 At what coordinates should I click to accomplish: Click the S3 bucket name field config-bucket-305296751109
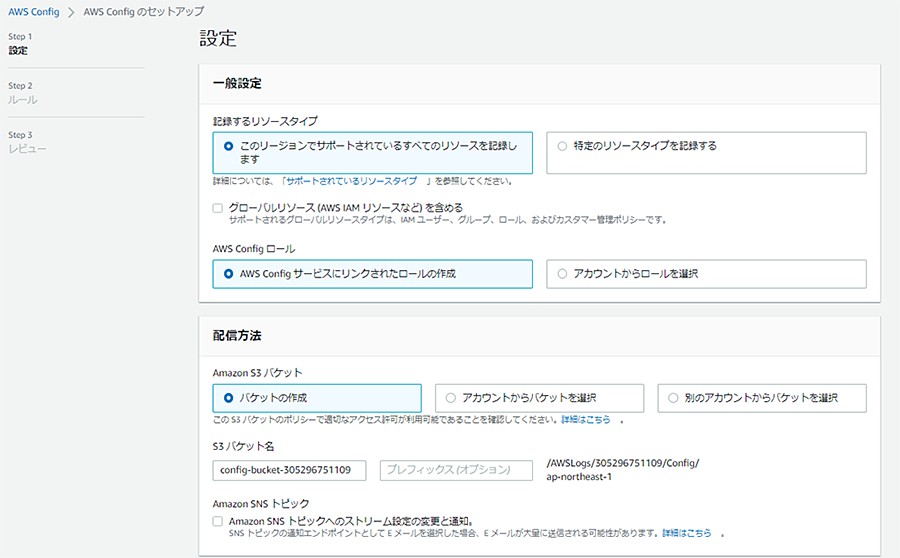click(289, 470)
